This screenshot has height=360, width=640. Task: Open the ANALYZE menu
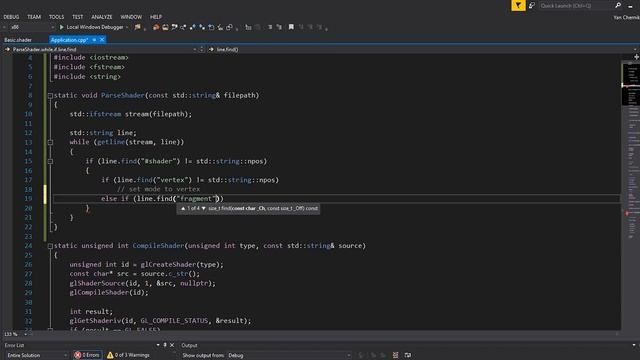tap(102, 17)
